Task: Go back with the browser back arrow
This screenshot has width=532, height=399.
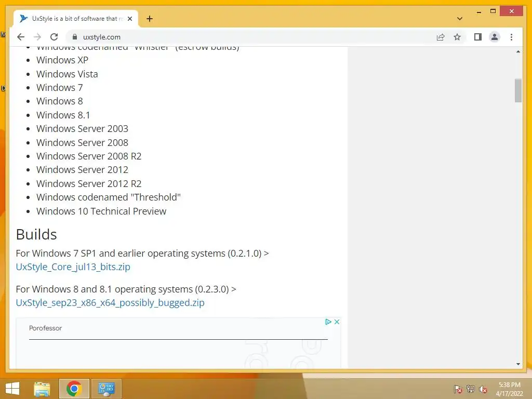Action: click(x=21, y=37)
